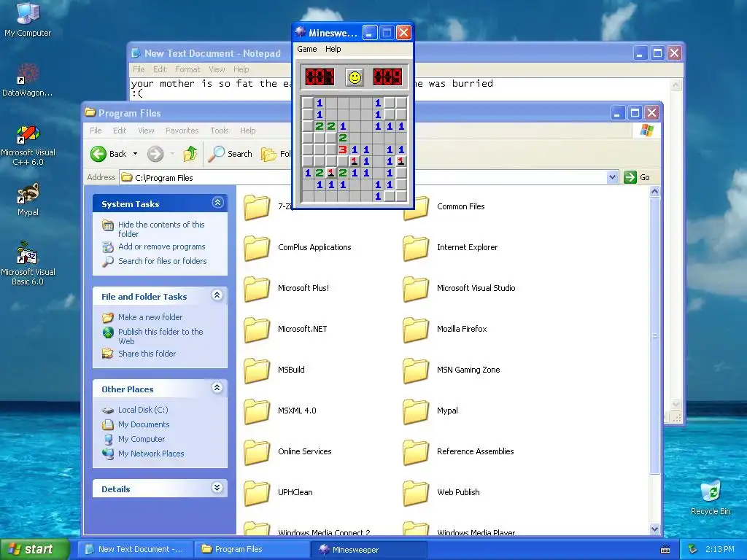The width and height of the screenshot is (747, 560).
Task: Select the Microsoft Visual C++ 6.0 icon
Action: (28, 145)
